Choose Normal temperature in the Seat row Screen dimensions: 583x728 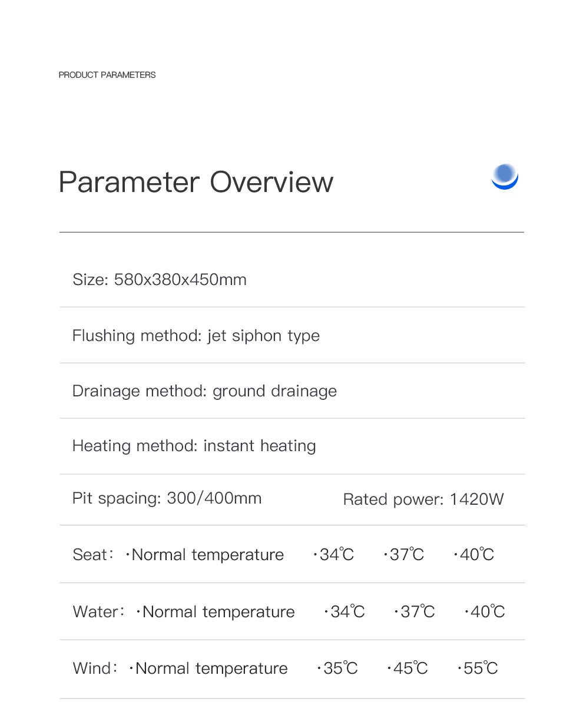207,555
